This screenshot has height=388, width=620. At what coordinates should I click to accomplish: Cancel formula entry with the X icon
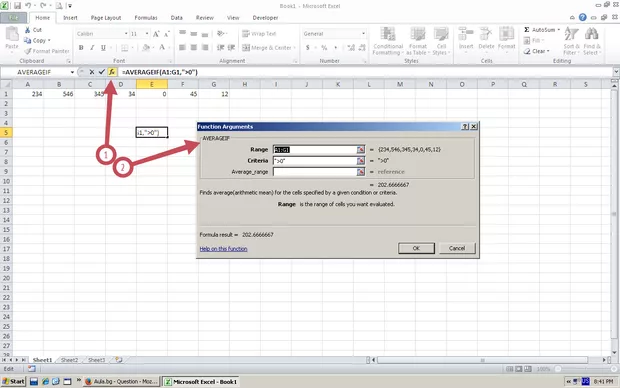coord(92,72)
